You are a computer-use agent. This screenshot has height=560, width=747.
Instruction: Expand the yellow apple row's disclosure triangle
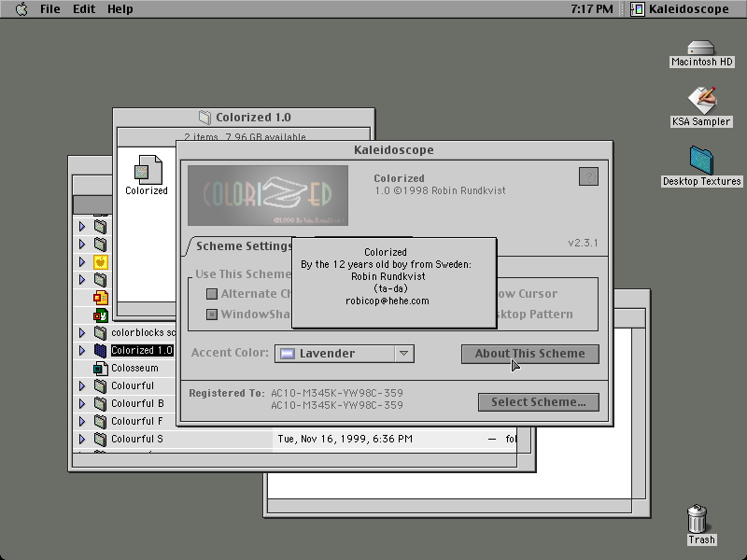click(x=82, y=262)
